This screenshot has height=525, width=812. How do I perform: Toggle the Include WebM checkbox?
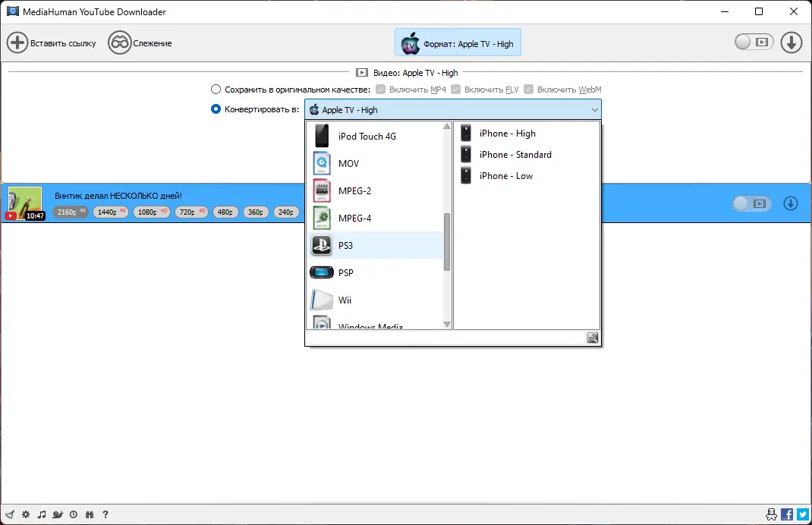[x=528, y=90]
